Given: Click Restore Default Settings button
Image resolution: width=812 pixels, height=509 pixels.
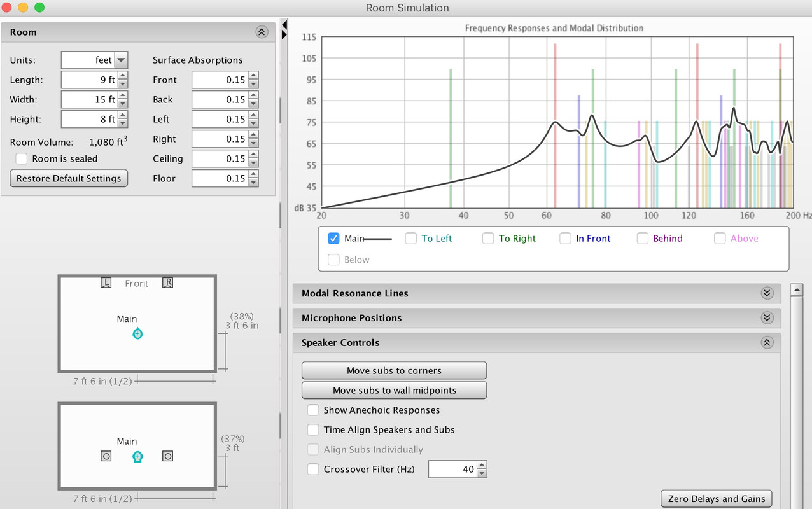Looking at the screenshot, I should coord(69,178).
